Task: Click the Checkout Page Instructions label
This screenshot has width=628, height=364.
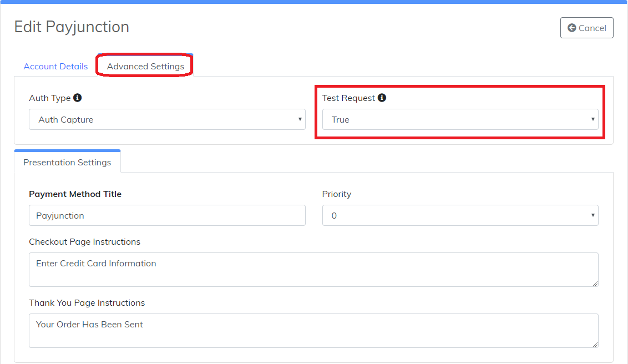Action: (x=84, y=242)
